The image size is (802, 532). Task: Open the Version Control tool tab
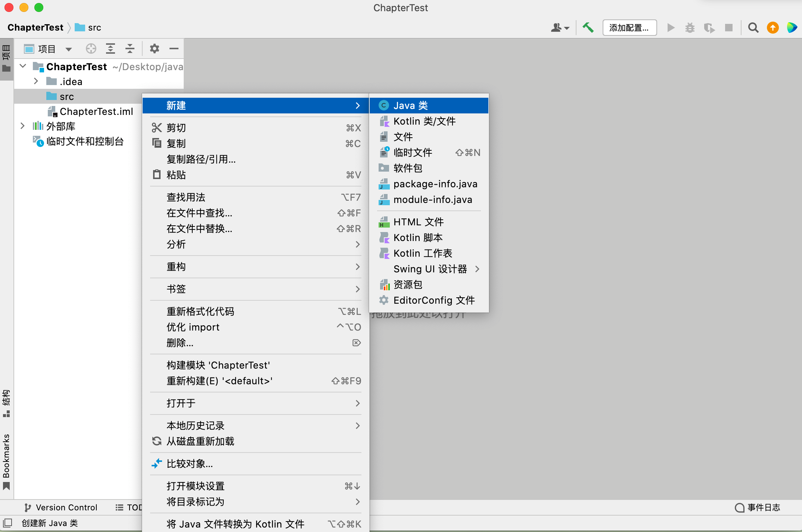61,507
